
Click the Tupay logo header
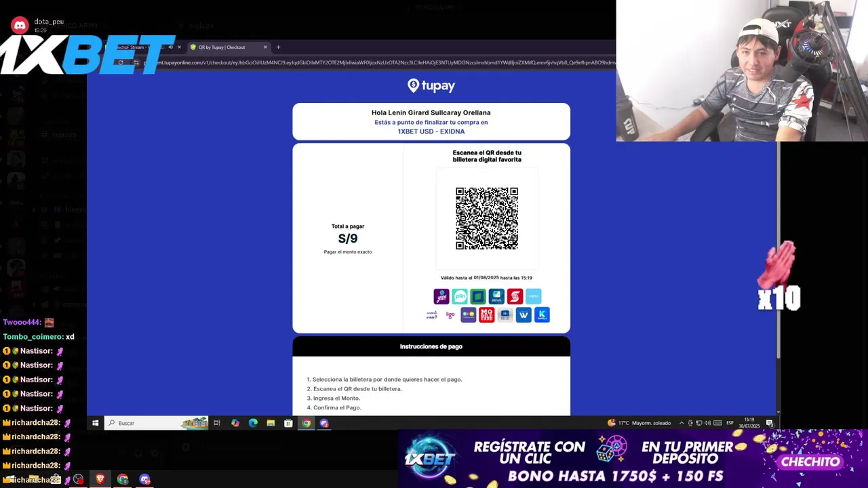pos(431,85)
